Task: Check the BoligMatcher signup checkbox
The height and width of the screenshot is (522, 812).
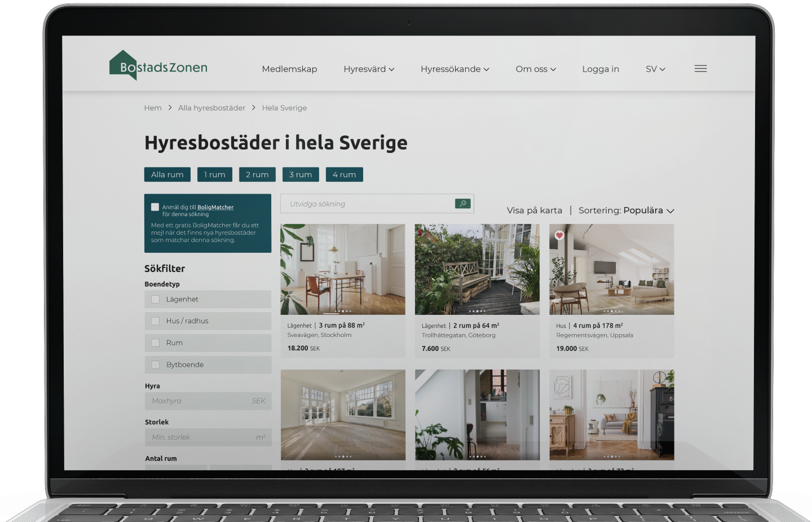Action: [x=155, y=207]
